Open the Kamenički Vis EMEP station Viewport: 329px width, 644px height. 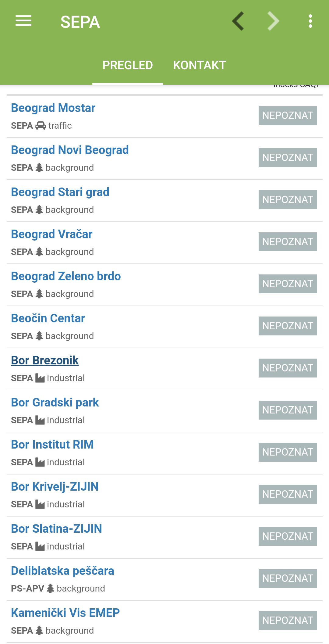point(65,613)
